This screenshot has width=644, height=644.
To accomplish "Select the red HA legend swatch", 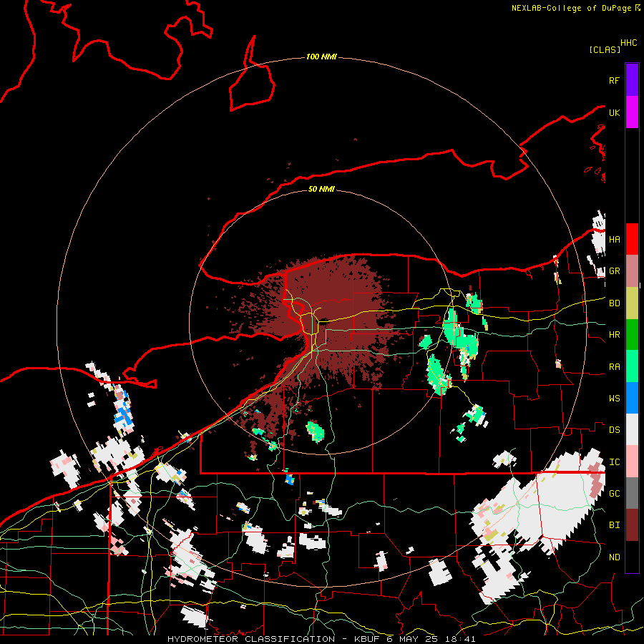I will click(632, 239).
